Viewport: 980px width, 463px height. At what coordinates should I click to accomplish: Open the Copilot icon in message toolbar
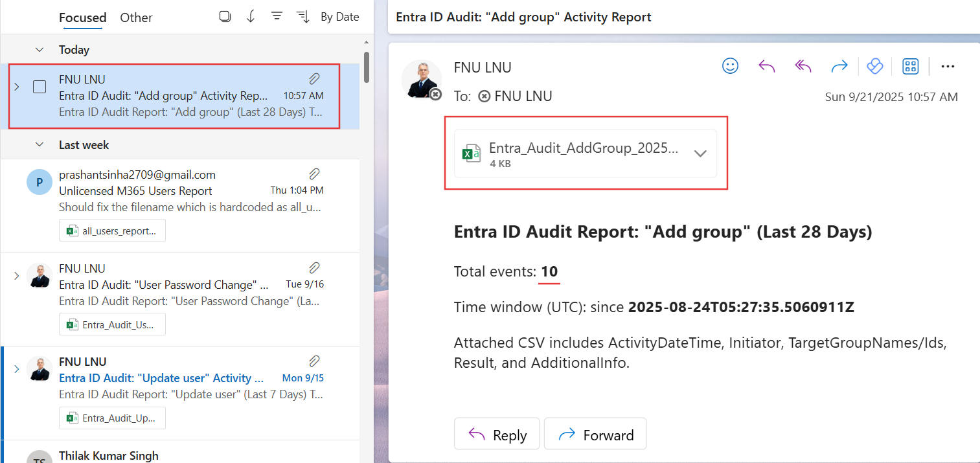874,66
